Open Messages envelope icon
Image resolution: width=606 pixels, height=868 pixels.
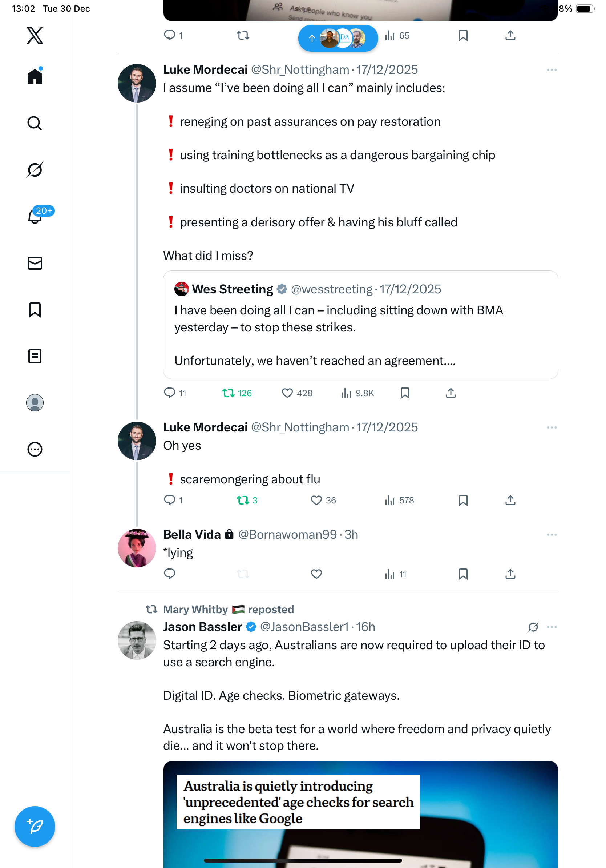click(35, 263)
